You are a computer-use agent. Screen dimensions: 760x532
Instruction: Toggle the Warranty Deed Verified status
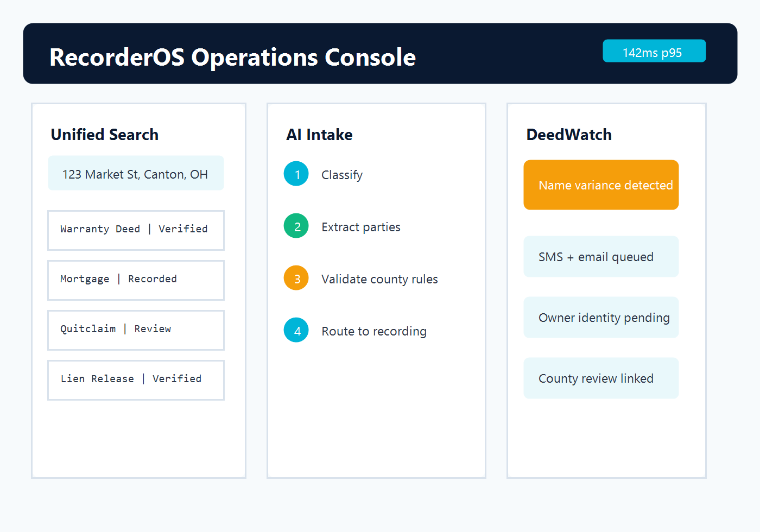pyautogui.click(x=136, y=230)
